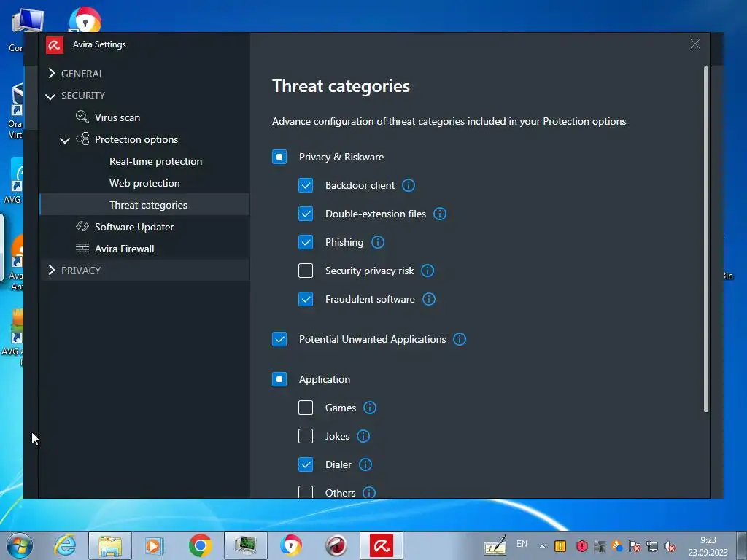Viewport: 747px width, 560px height.
Task: Show info for Double-extension files
Action: click(440, 214)
